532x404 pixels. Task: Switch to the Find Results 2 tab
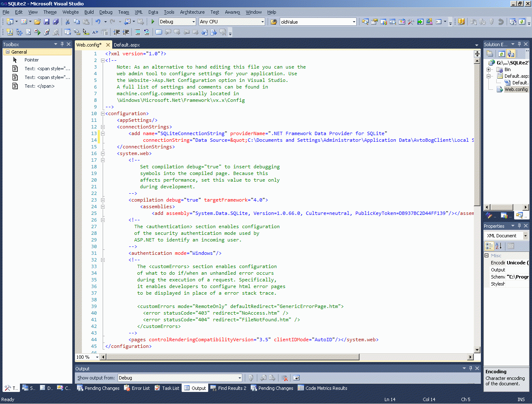(x=228, y=388)
